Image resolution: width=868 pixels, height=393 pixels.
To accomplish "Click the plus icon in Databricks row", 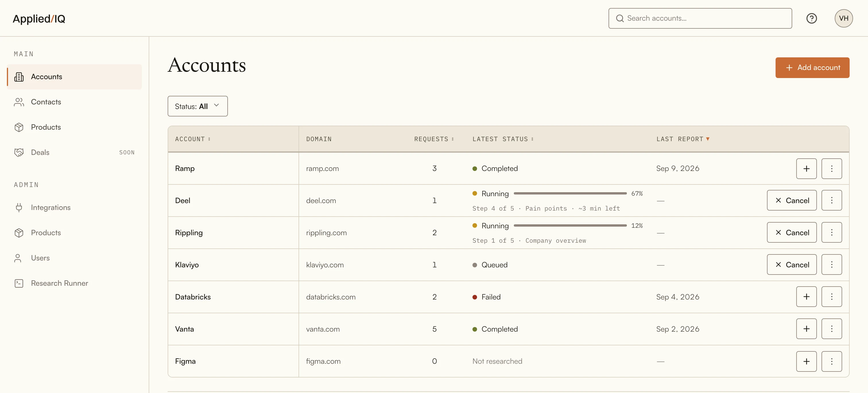I will 806,297.
